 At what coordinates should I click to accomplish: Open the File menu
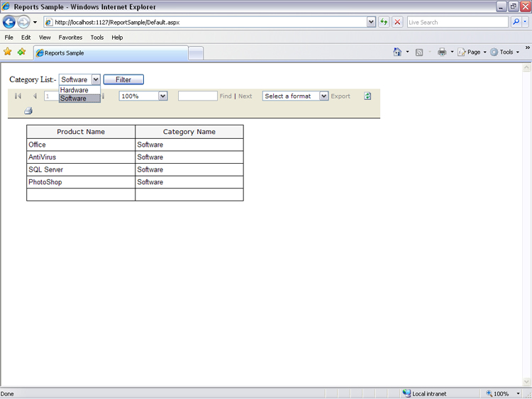9,38
